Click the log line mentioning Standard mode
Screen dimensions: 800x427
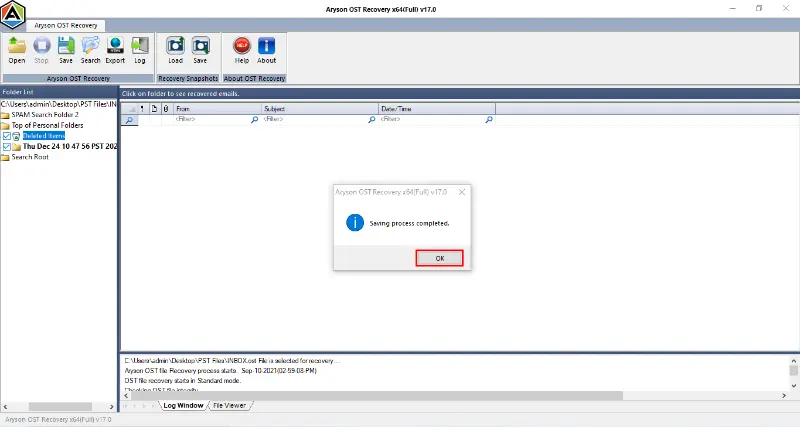(183, 381)
